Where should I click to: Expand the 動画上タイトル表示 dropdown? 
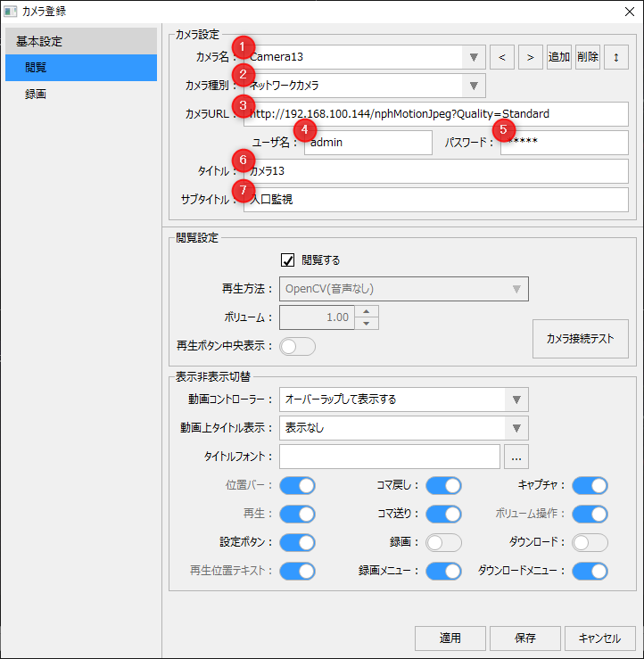click(x=404, y=428)
